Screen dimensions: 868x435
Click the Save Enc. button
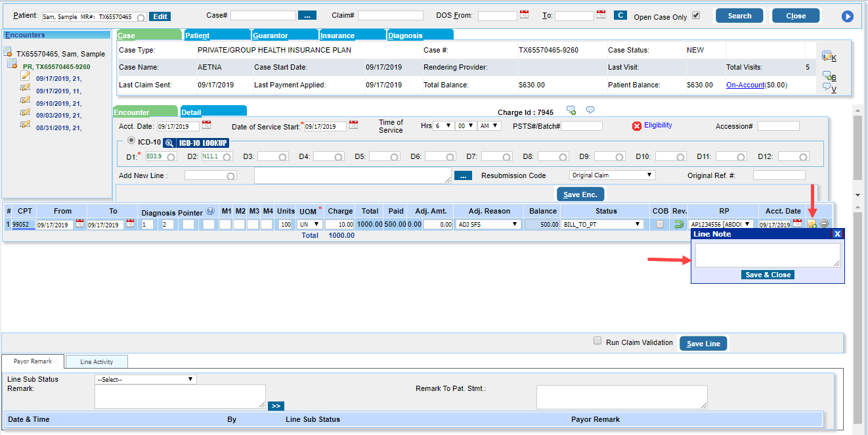pyautogui.click(x=580, y=195)
